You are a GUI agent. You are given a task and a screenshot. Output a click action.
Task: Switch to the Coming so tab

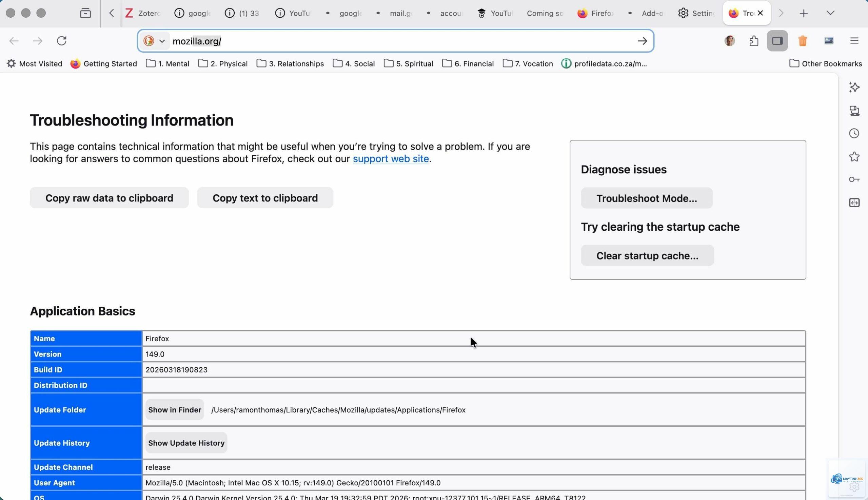tap(545, 13)
